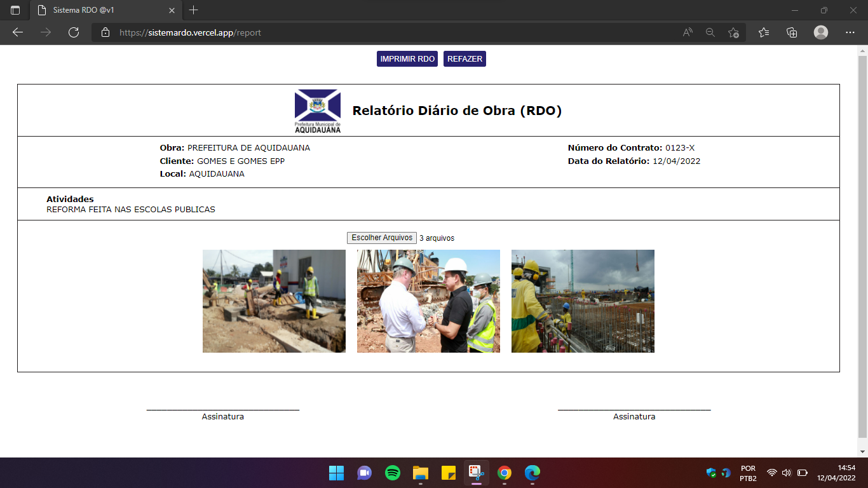Screen dimensions: 868x488
Task: Mute sound via the speaker tray icon
Action: (786, 473)
